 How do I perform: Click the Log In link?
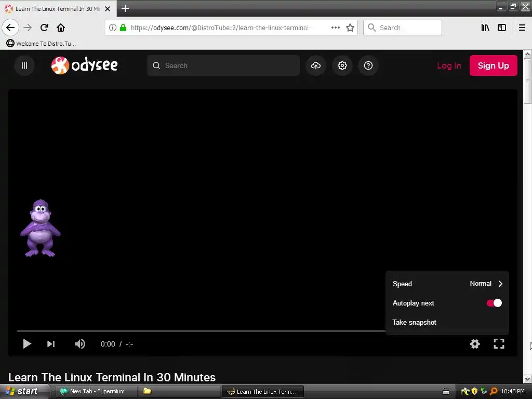(x=449, y=66)
